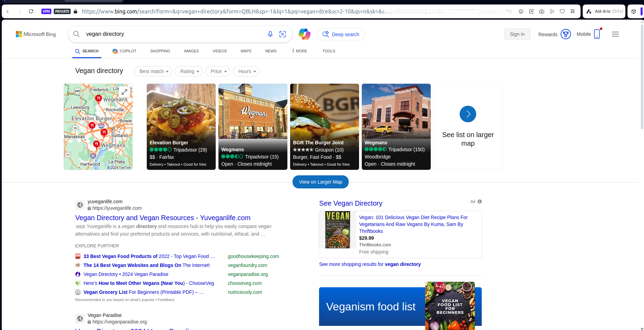Open the Wegmans Tripadvisor (15) card
The width and height of the screenshot is (644, 330).
click(x=253, y=127)
